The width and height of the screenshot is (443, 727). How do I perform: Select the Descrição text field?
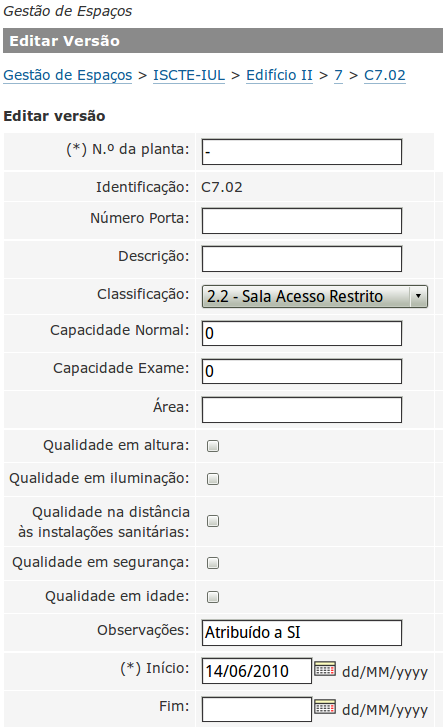pyautogui.click(x=302, y=259)
